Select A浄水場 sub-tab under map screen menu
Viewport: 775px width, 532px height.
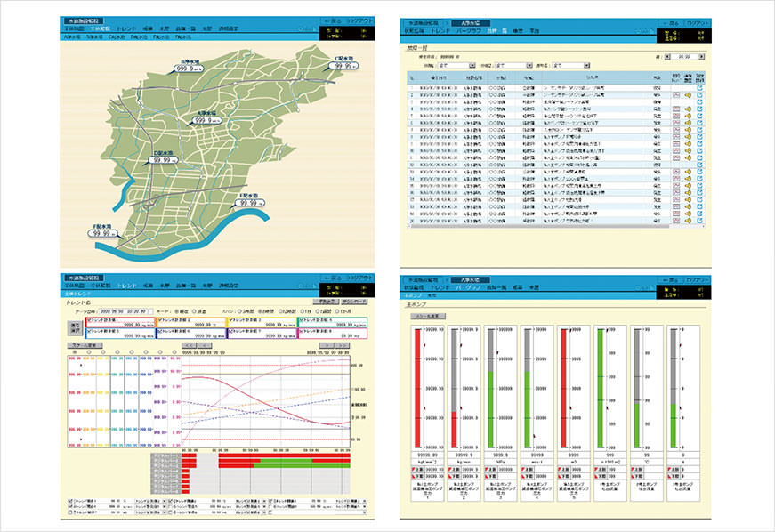coord(72,37)
